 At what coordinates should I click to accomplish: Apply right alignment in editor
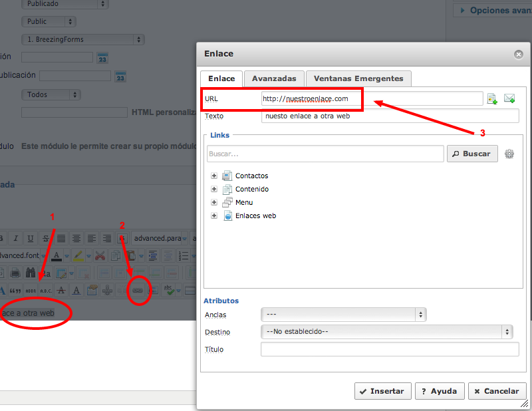[x=107, y=238]
